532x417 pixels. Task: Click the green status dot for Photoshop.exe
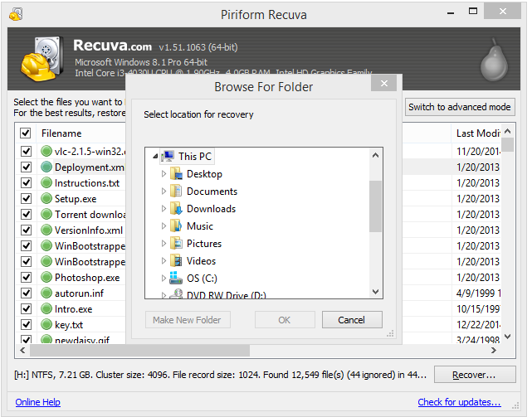(46, 278)
